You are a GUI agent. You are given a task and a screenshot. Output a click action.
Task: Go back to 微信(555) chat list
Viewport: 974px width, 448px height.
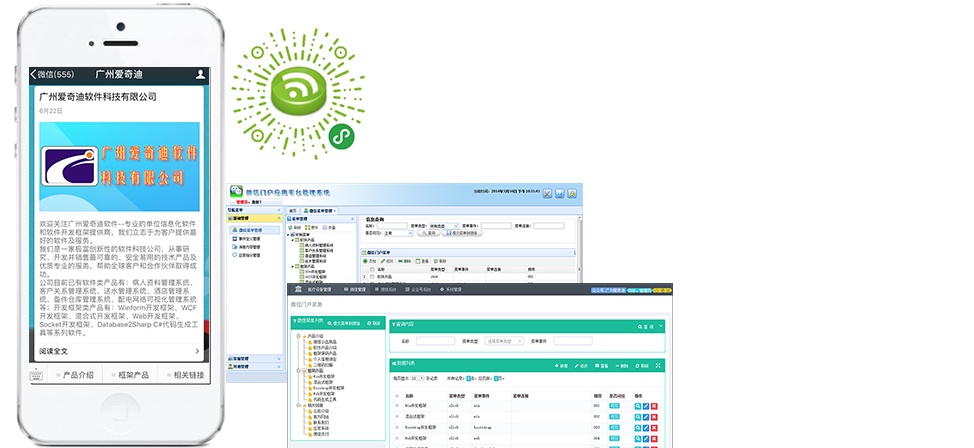(x=52, y=74)
